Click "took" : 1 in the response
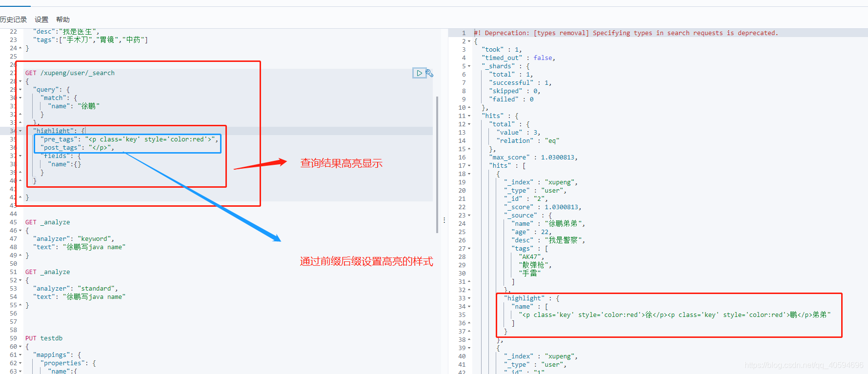 (502, 50)
